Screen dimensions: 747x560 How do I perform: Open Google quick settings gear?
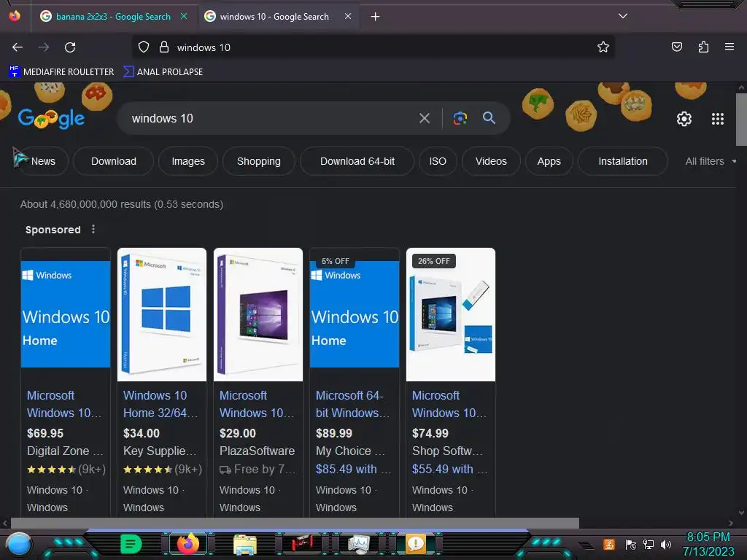click(x=684, y=119)
